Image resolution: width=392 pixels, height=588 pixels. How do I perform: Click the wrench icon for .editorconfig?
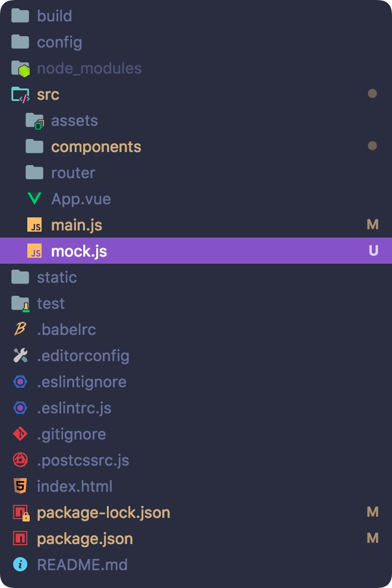click(x=20, y=356)
